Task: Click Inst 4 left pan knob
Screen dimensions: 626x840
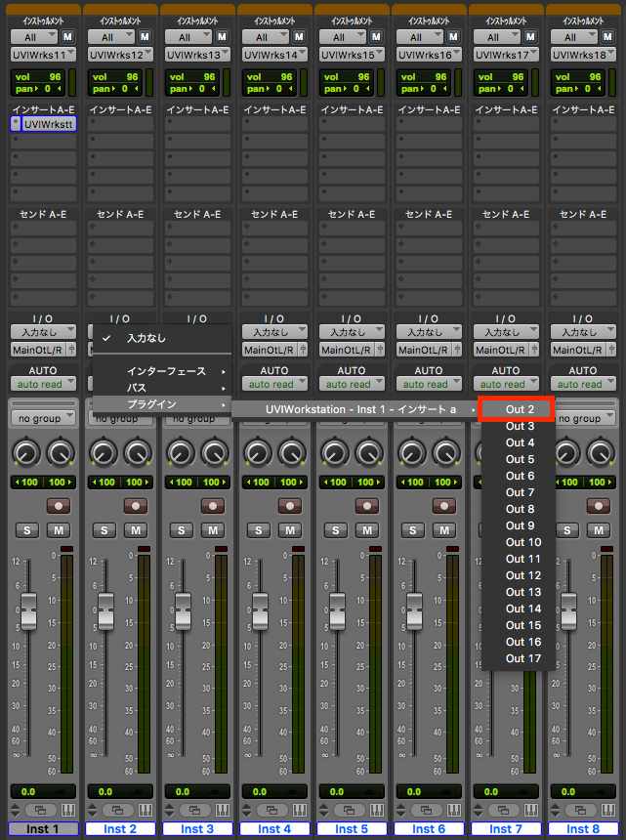Action: click(x=258, y=452)
